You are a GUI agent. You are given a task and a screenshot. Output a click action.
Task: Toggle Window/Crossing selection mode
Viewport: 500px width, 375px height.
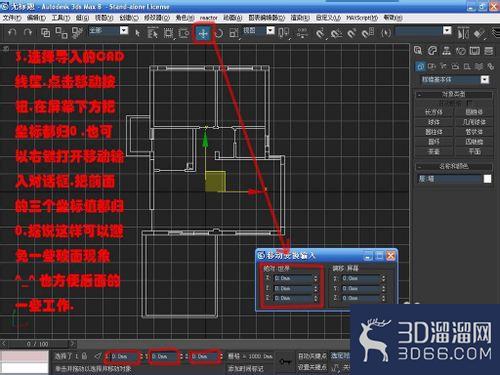(184, 33)
